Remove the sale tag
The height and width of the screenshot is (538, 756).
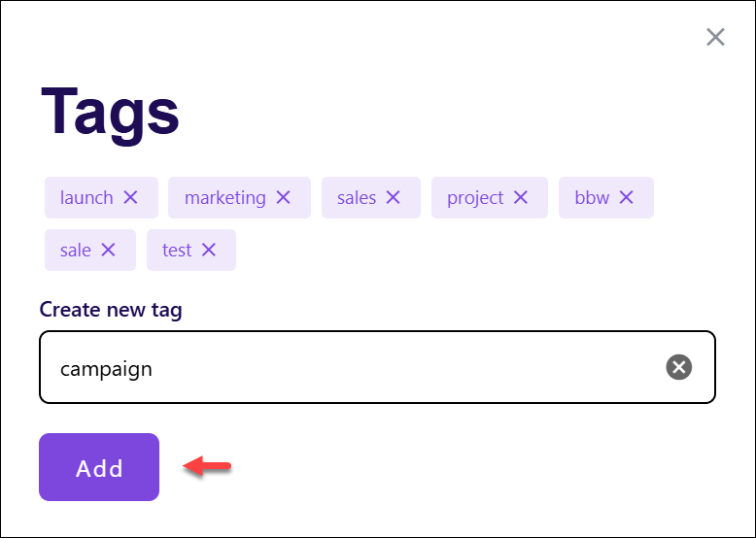coord(109,250)
